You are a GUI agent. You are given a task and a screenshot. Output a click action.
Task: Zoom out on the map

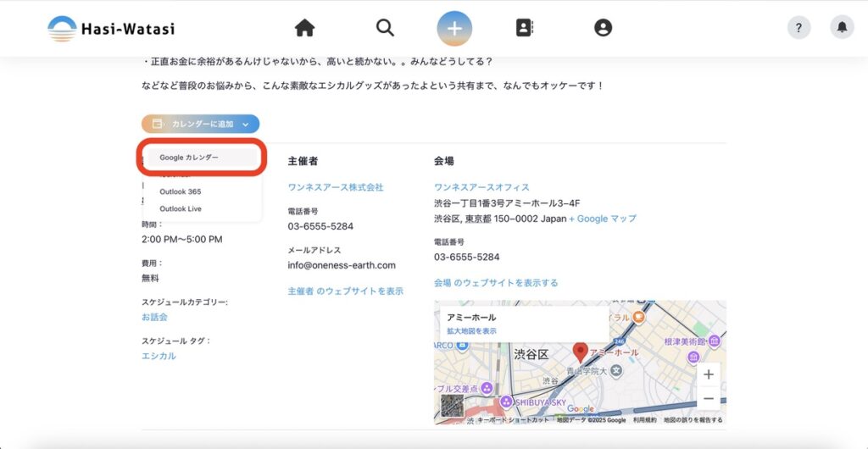tap(708, 398)
